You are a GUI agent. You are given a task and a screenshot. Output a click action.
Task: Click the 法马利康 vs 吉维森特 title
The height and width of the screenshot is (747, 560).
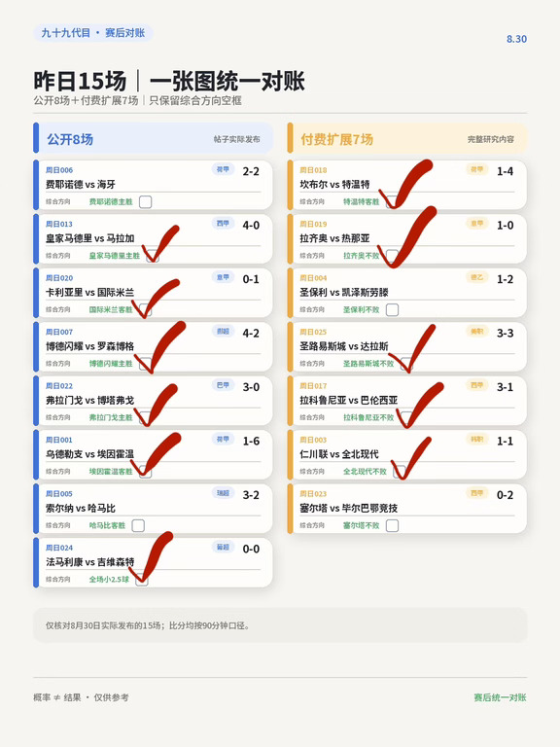(90, 562)
